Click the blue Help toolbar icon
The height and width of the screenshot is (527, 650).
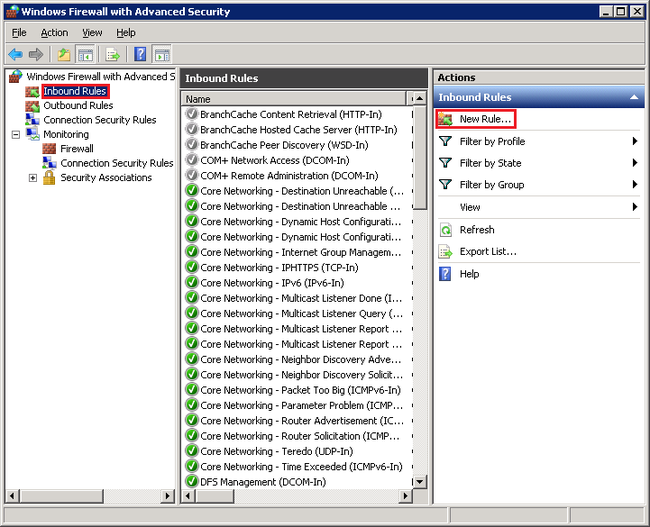pyautogui.click(x=141, y=54)
